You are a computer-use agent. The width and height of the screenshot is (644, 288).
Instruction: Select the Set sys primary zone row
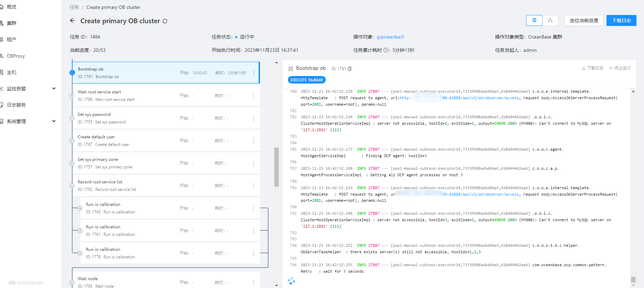(x=166, y=163)
